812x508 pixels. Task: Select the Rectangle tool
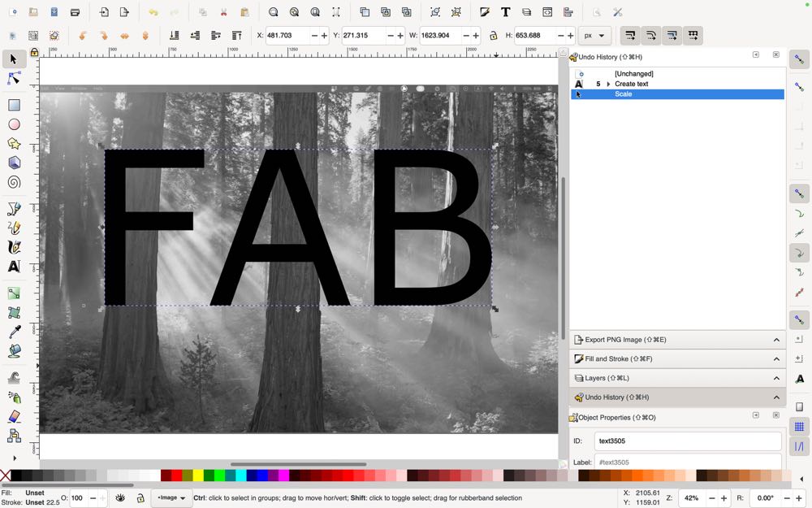pos(14,105)
